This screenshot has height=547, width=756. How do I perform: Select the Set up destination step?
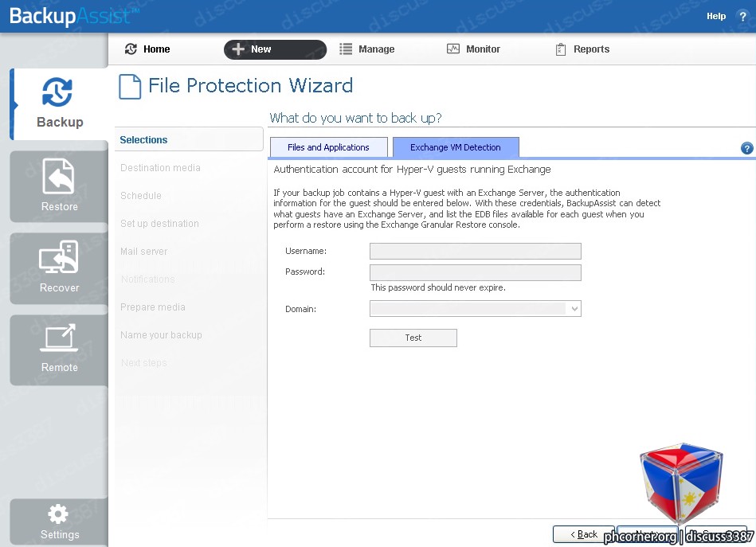click(159, 224)
